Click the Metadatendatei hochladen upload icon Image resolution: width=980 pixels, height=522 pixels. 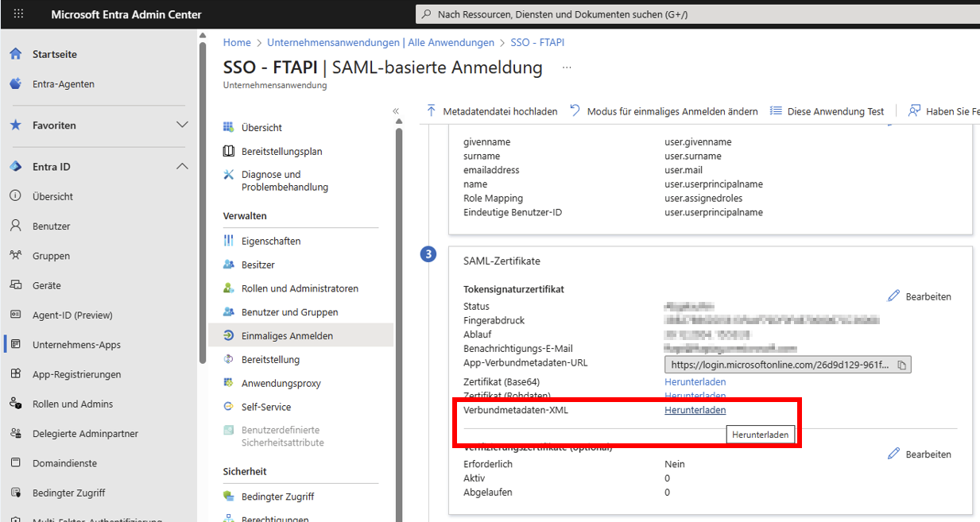coord(432,111)
